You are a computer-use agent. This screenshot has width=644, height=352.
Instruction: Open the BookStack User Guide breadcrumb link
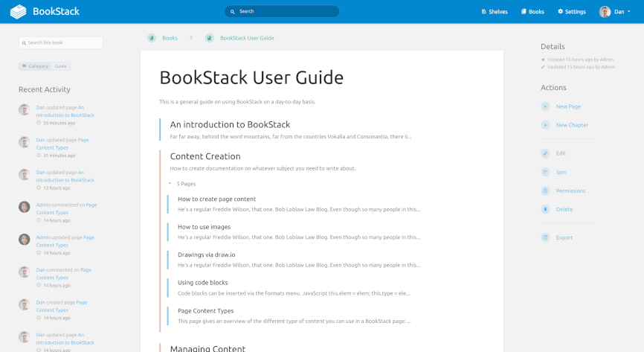(x=247, y=38)
